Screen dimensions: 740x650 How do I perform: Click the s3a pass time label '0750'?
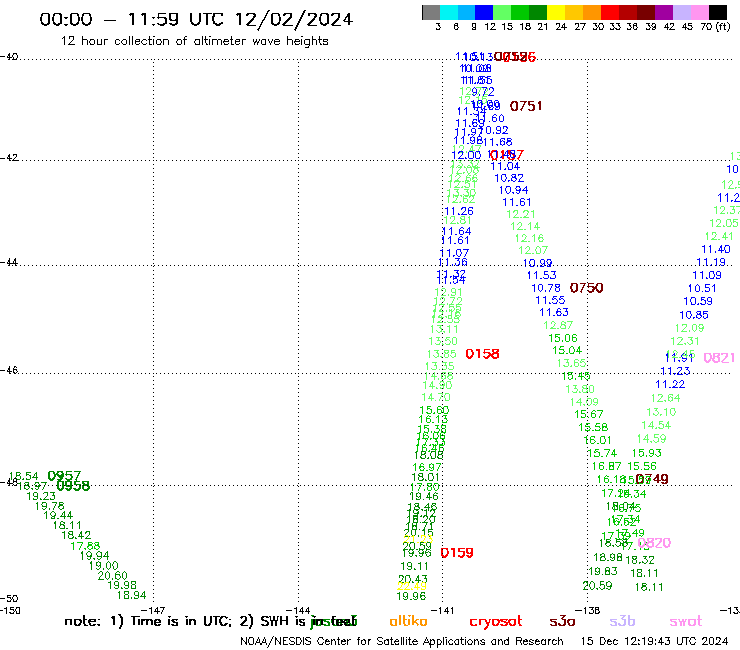586,288
